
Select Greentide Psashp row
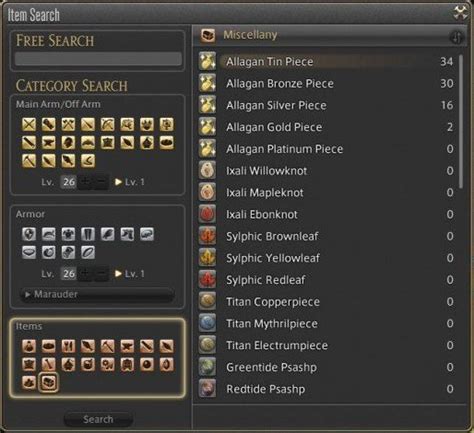tap(327, 367)
